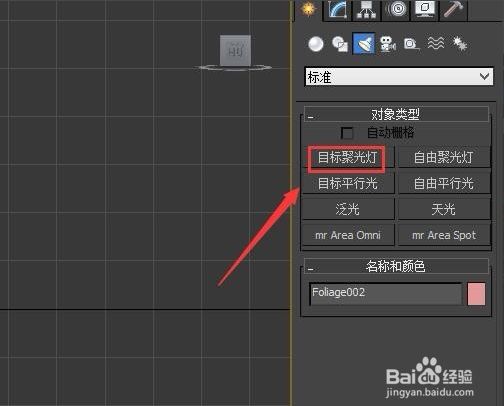This screenshot has height=406, width=504.
Task: Select the Systems gears icon
Action: (460, 44)
